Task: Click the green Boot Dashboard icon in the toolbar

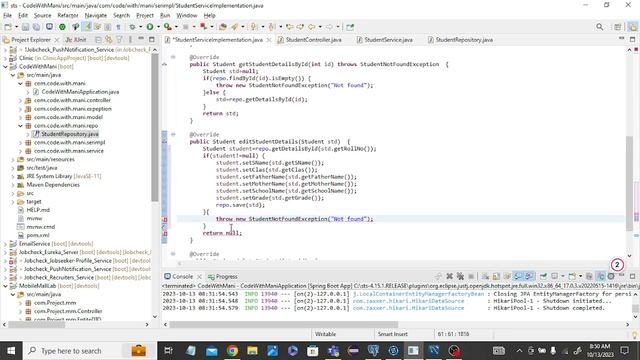Action: point(62,27)
